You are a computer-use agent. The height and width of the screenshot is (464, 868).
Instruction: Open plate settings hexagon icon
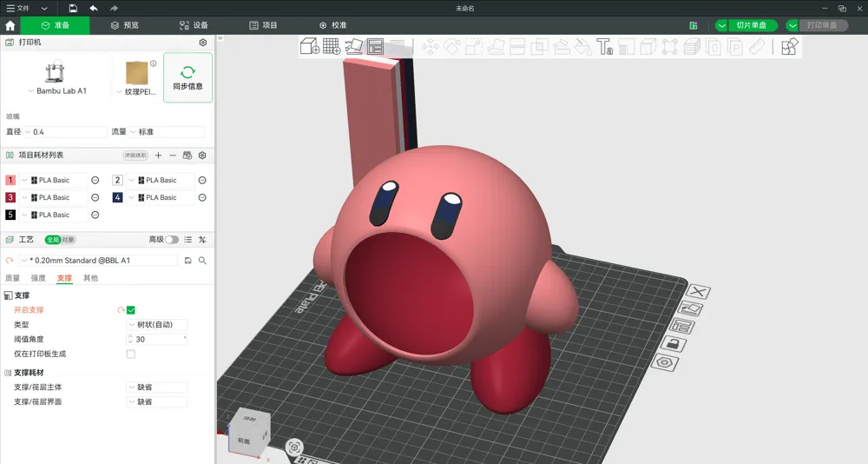[x=665, y=363]
